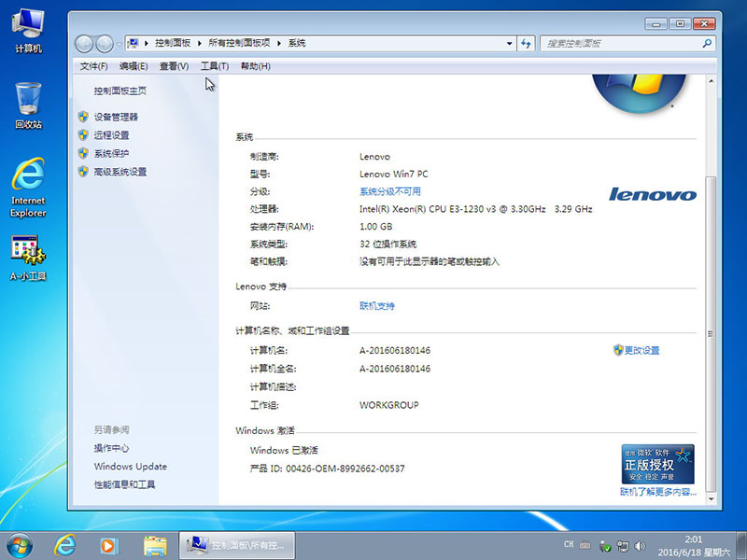Click shield icon beside 高级系统设置

tap(83, 172)
